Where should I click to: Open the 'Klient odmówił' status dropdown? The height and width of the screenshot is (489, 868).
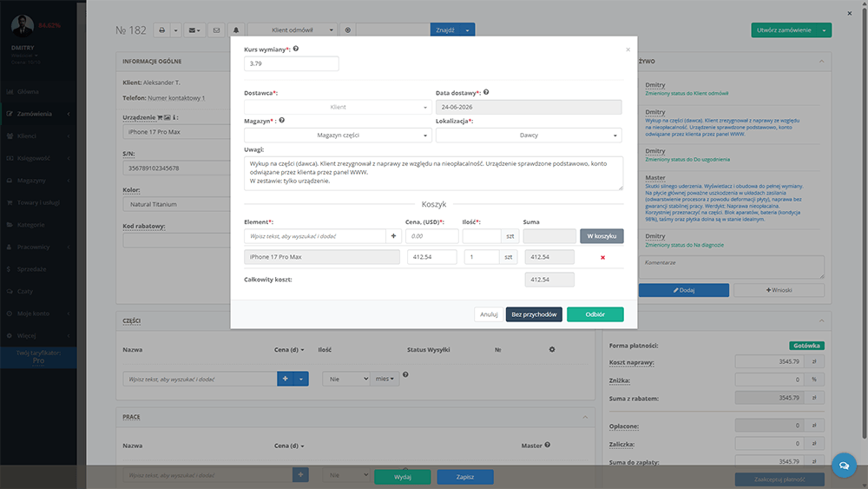tap(293, 30)
